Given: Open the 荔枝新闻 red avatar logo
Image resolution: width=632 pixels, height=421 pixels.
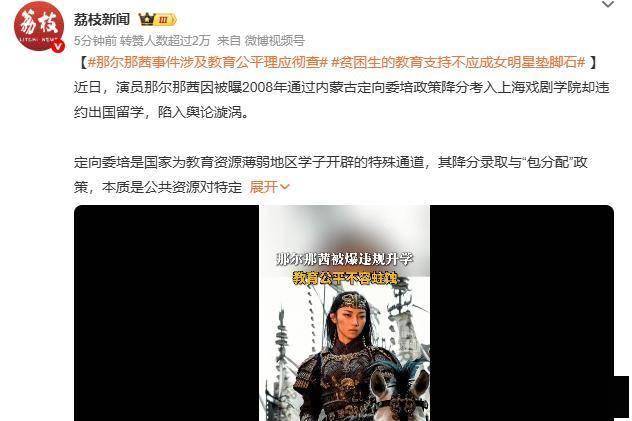Looking at the screenshot, I should [39, 27].
